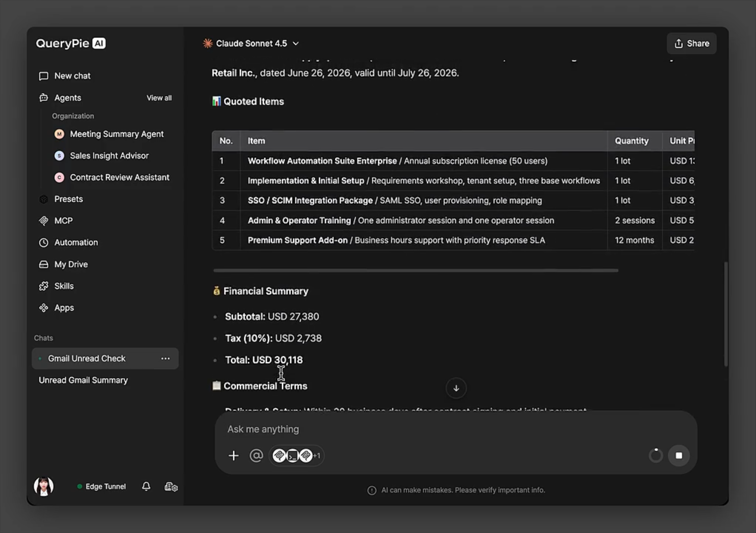The width and height of the screenshot is (756, 533).
Task: Go to the Skills page
Action: tap(56, 286)
